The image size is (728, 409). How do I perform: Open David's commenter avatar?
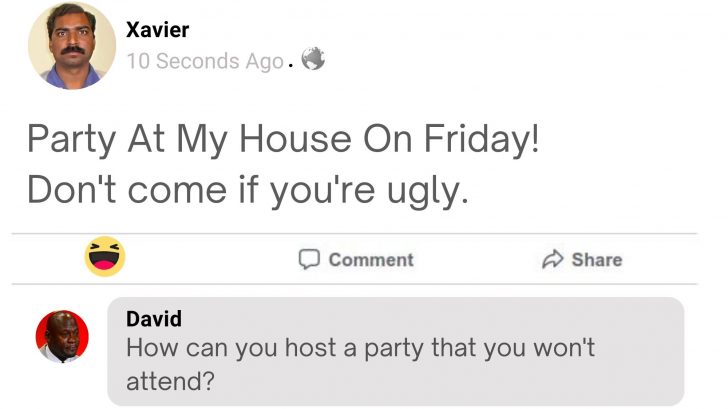[x=62, y=336]
